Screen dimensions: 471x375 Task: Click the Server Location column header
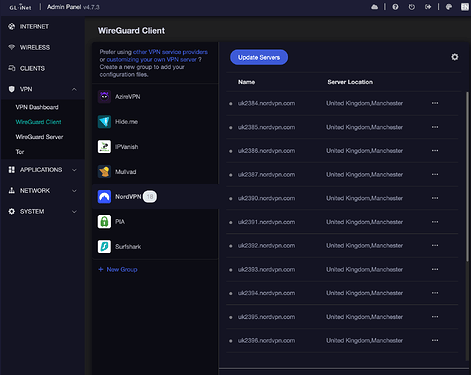point(350,82)
